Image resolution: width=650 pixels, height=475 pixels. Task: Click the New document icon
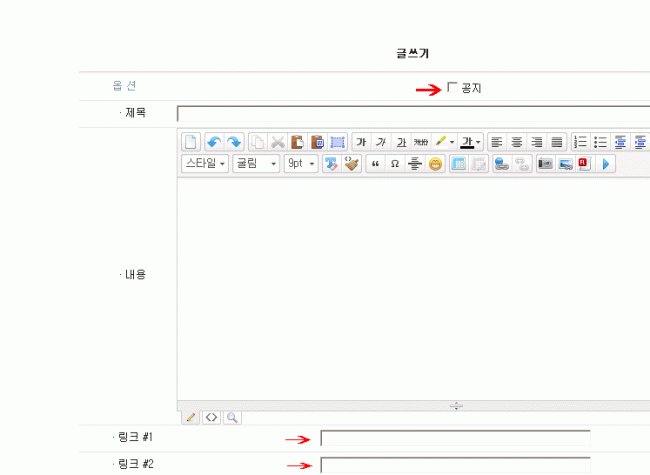click(191, 142)
